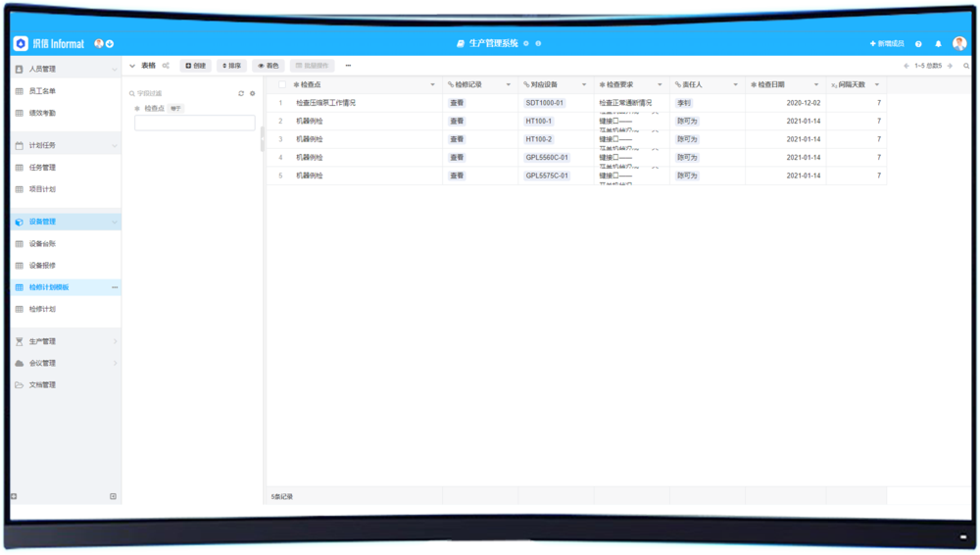Viewport: 980px width, 555px height.
Task: Click the user avatar in top right
Action: 958,44
